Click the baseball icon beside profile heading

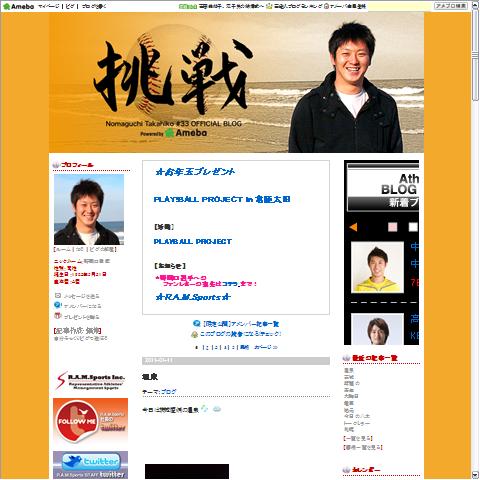pos(56,165)
